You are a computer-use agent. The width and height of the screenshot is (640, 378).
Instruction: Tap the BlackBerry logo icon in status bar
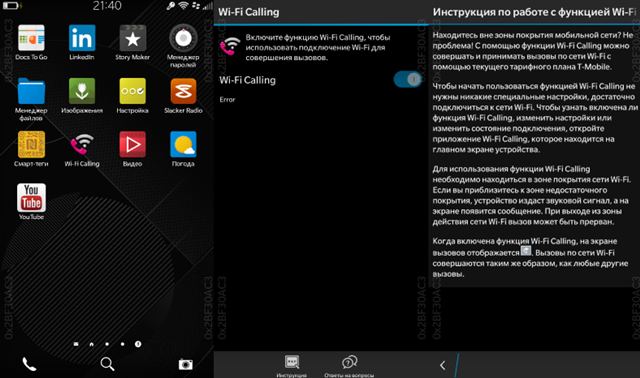(x=196, y=6)
